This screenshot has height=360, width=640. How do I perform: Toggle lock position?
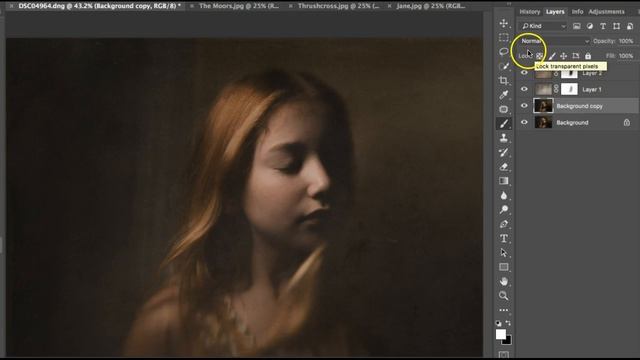tap(564, 56)
